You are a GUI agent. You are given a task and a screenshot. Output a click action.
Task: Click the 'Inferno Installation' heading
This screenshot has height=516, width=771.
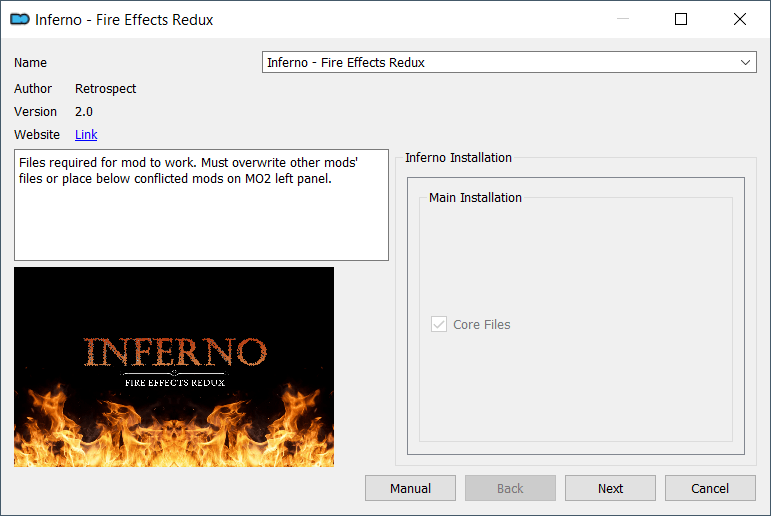pos(458,157)
